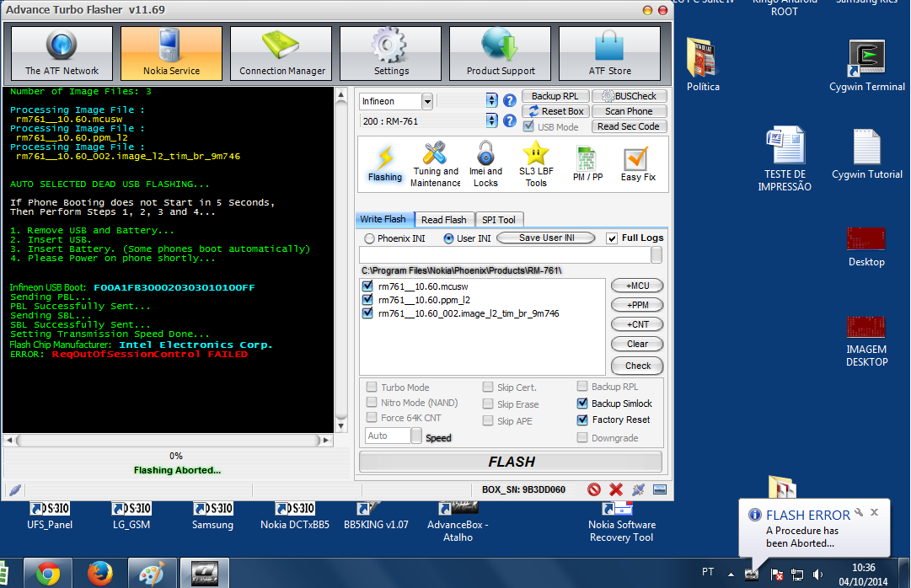
Task: Close the FLASH ERROR notification balloon
Action: pos(874,512)
